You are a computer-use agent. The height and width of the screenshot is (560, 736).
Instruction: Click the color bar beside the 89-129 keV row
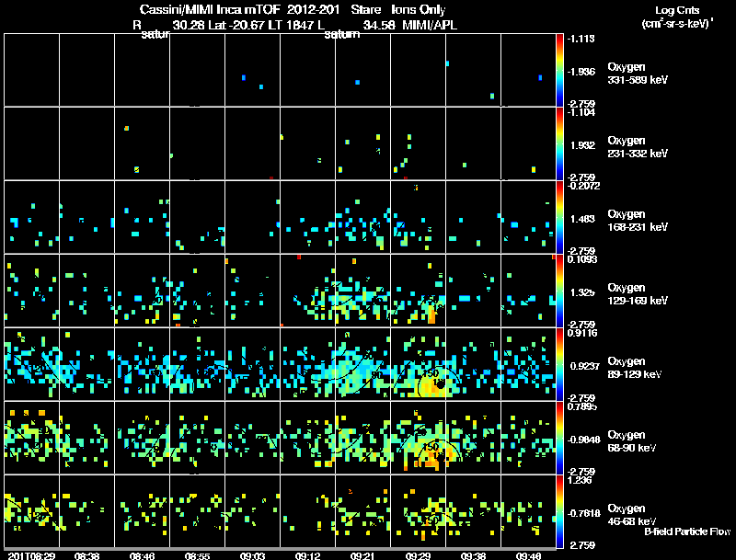559,364
